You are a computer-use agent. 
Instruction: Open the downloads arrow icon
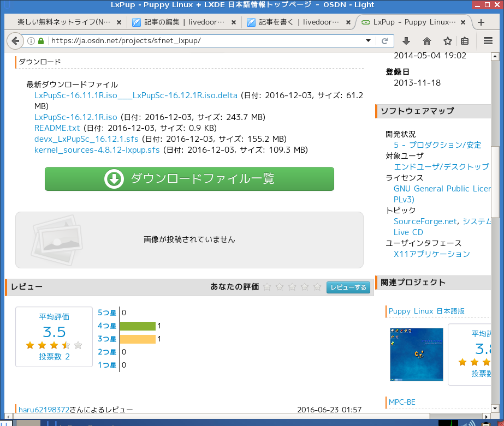[x=406, y=41]
